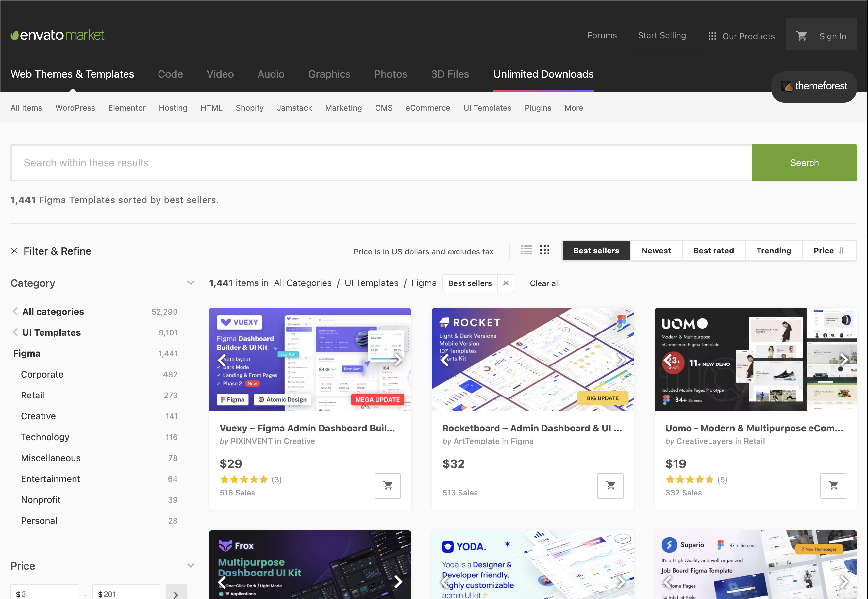Viewport: 868px width, 599px height.
Task: Remove the Best sellers filter tag
Action: point(506,283)
